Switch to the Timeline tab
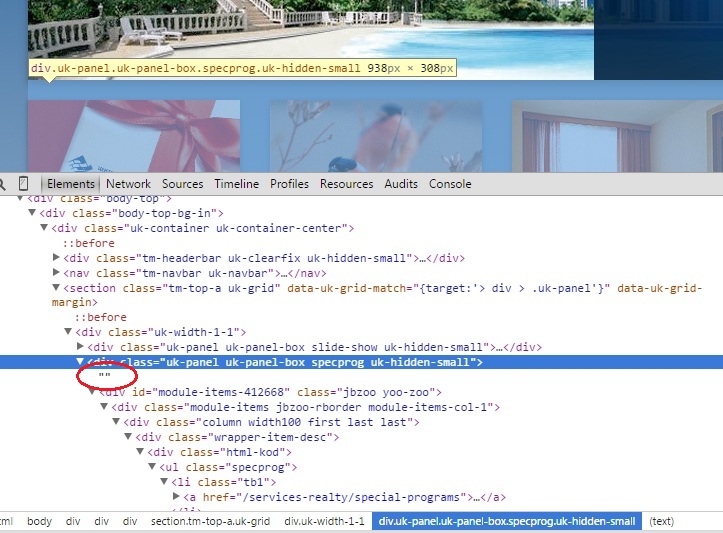The height and width of the screenshot is (533, 723). pyautogui.click(x=237, y=184)
